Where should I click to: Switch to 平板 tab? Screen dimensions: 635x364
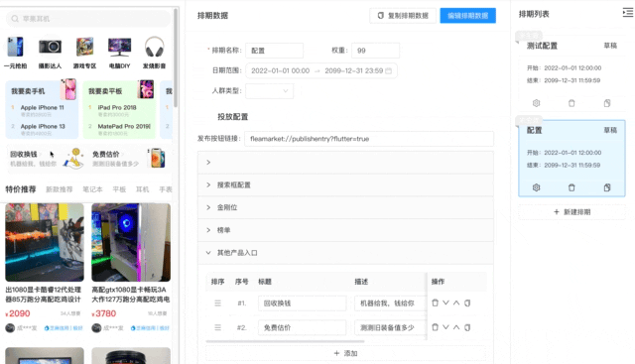coord(119,189)
